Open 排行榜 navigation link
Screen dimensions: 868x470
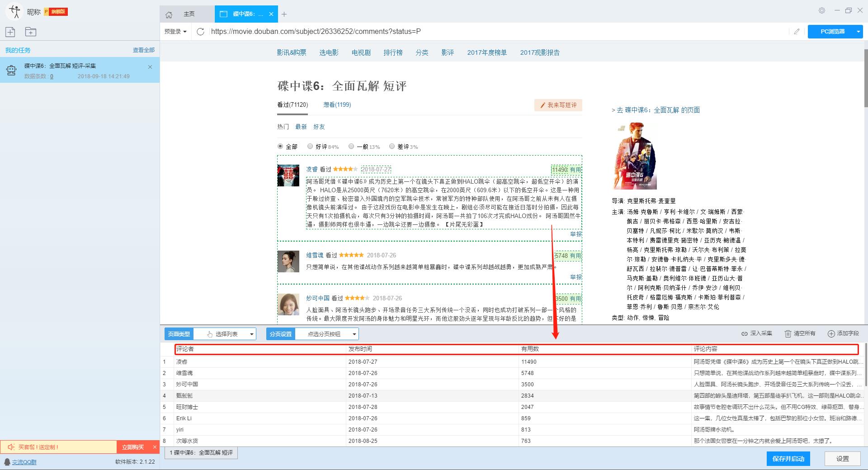(x=393, y=52)
